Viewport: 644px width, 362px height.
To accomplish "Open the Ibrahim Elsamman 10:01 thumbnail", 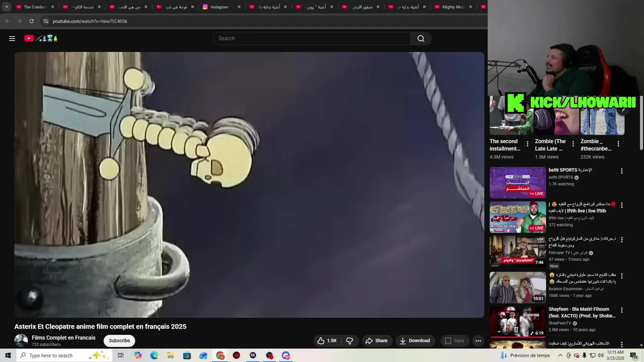I will point(518,288).
